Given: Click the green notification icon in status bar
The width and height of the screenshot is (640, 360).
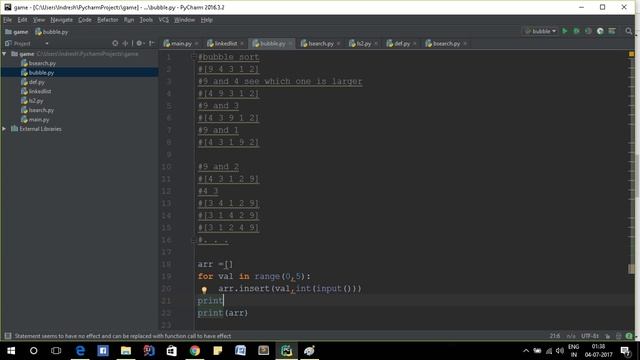Looking at the screenshot, I should click(629, 336).
